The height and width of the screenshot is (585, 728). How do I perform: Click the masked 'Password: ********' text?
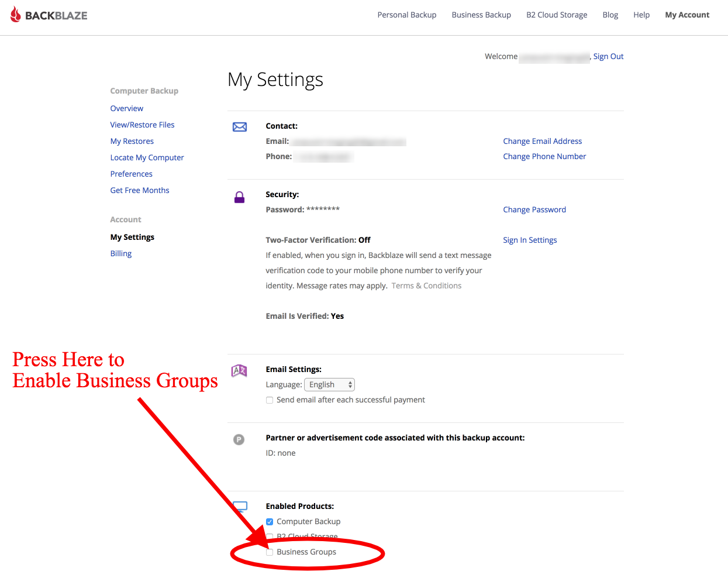[x=303, y=210]
